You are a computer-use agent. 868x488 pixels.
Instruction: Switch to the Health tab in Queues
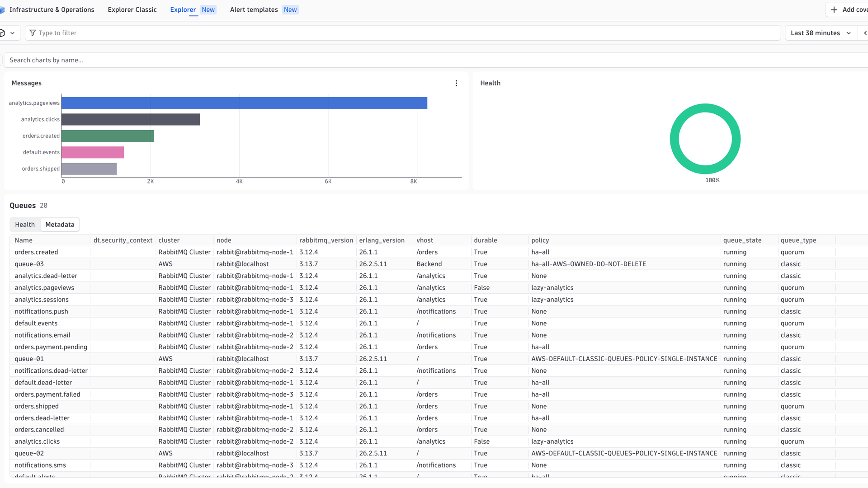[25, 225]
